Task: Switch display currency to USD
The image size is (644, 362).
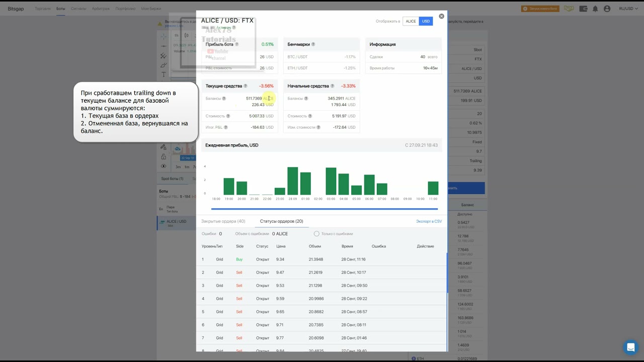Action: (x=426, y=21)
